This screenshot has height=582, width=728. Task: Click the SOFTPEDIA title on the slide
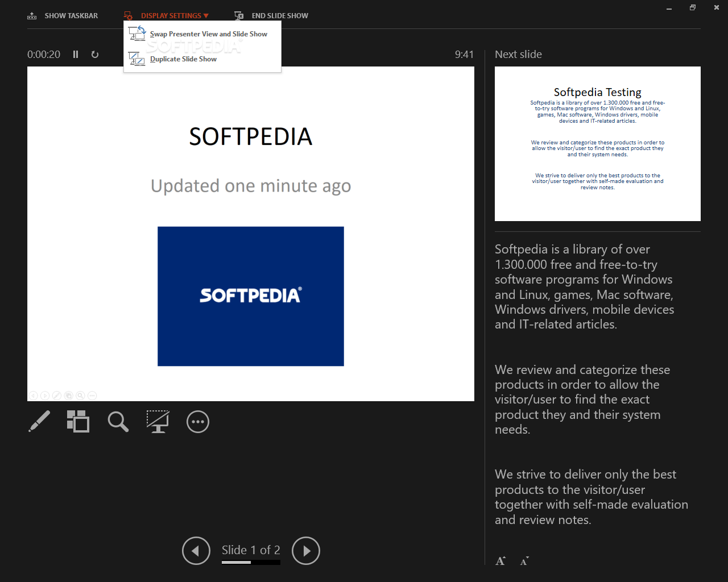pos(251,137)
